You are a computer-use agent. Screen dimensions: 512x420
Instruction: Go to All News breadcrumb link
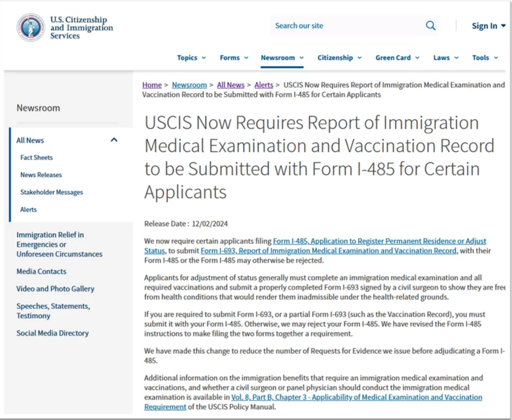[x=230, y=85]
